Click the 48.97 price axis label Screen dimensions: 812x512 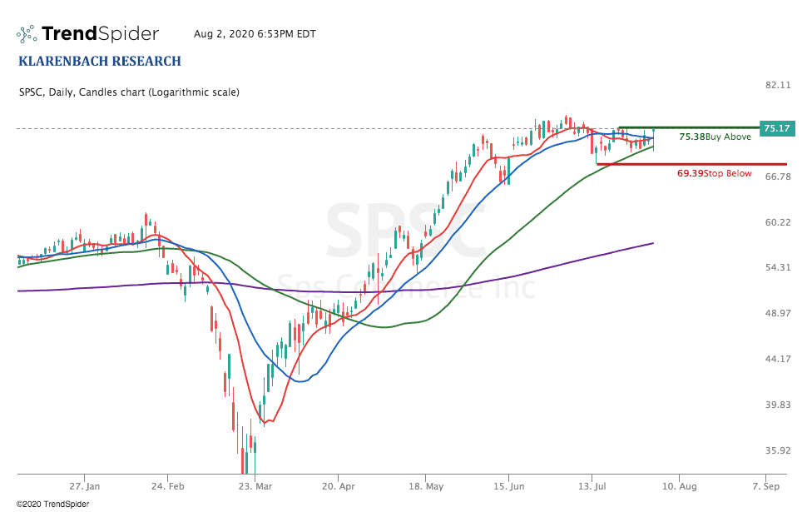click(779, 313)
